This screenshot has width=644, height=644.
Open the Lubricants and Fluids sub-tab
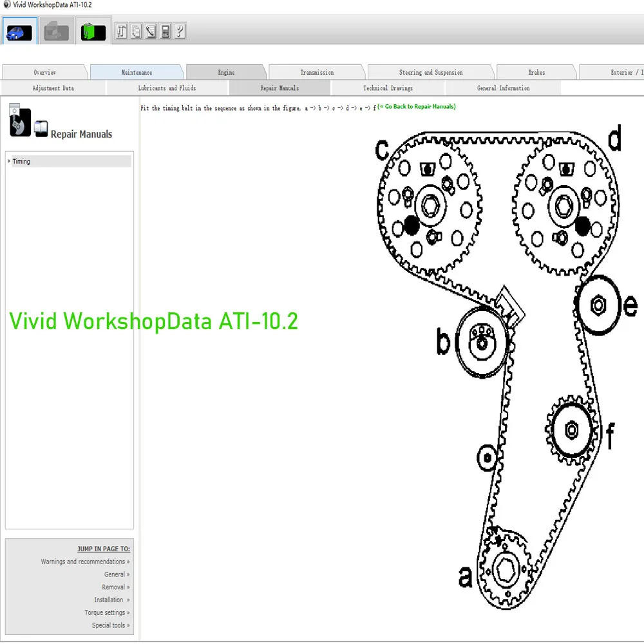point(167,88)
